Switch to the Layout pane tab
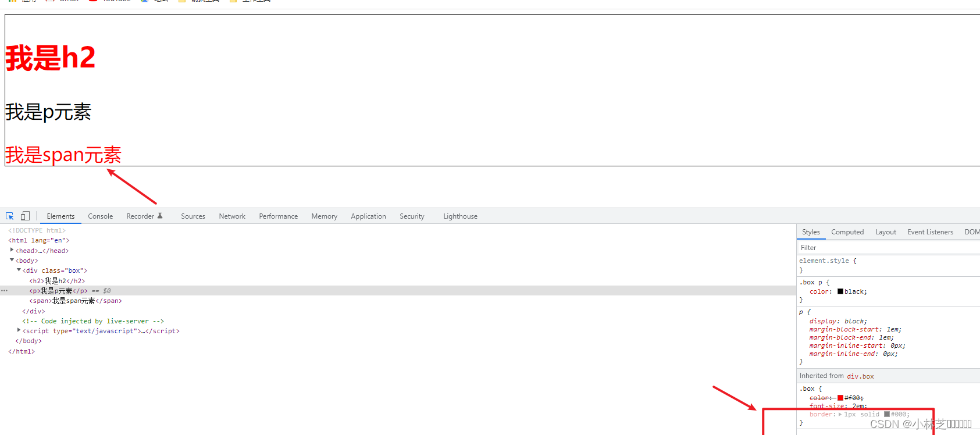Screen dimensions: 980x435 point(886,232)
